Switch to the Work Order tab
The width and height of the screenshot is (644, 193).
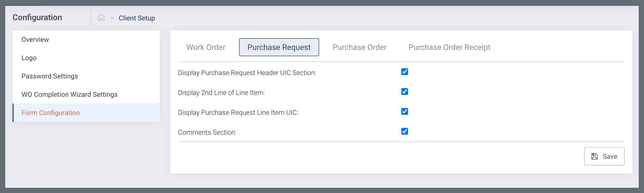[x=206, y=47]
